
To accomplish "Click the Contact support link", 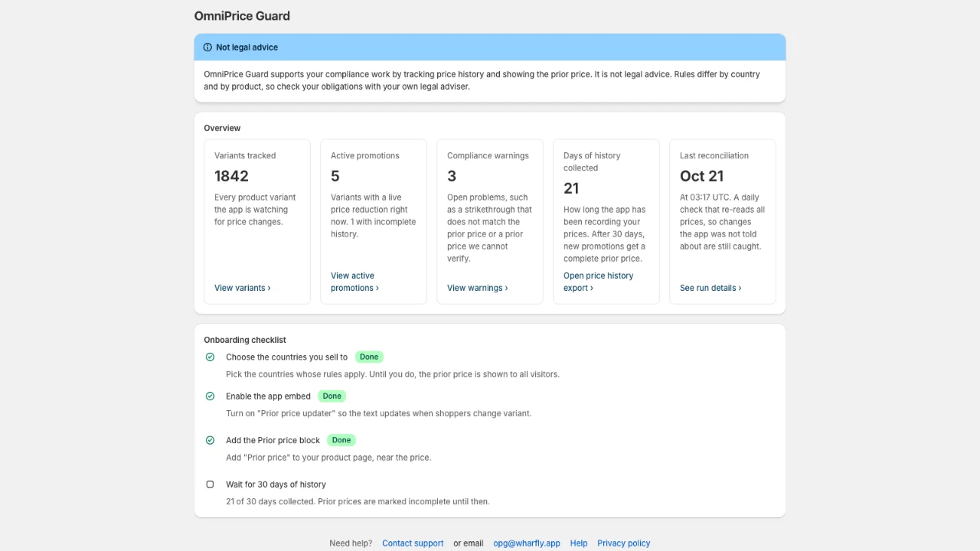I will [413, 543].
